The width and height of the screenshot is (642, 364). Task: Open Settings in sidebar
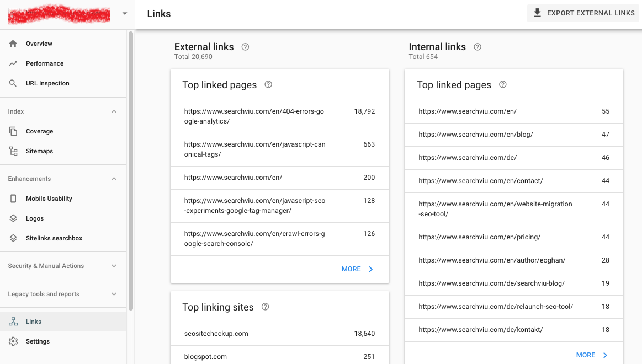[63, 341]
